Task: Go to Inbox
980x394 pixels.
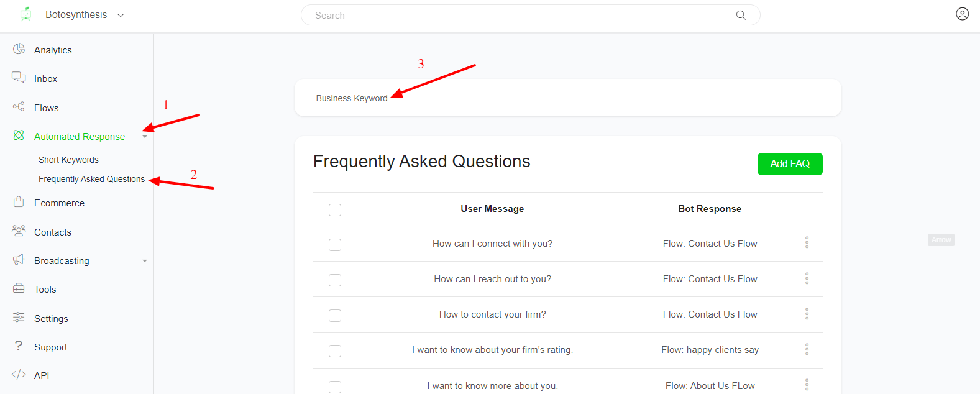Action: coord(45,79)
